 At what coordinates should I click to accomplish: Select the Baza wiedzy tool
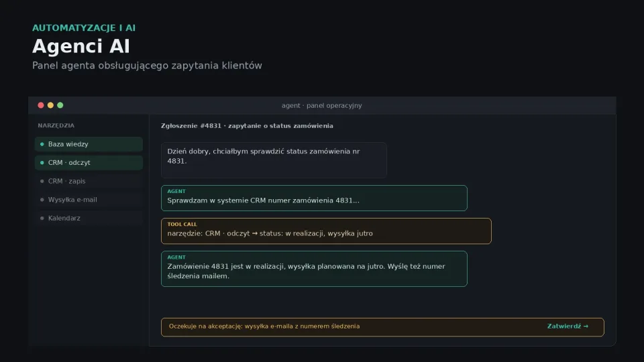[89, 144]
